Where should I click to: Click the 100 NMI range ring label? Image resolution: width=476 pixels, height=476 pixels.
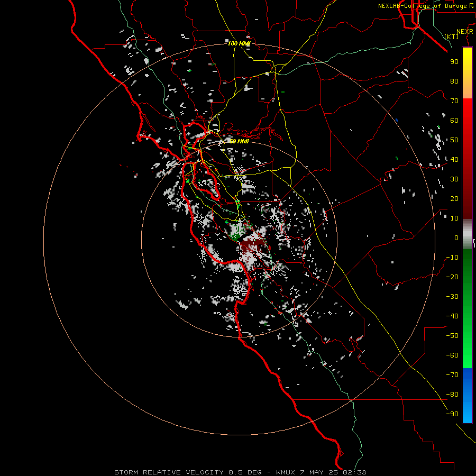point(239,44)
